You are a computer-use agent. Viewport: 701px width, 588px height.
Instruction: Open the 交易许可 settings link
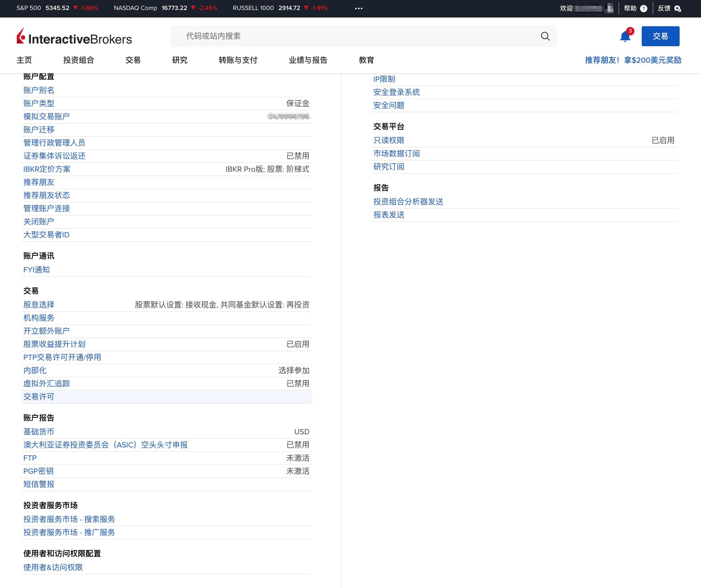(39, 397)
